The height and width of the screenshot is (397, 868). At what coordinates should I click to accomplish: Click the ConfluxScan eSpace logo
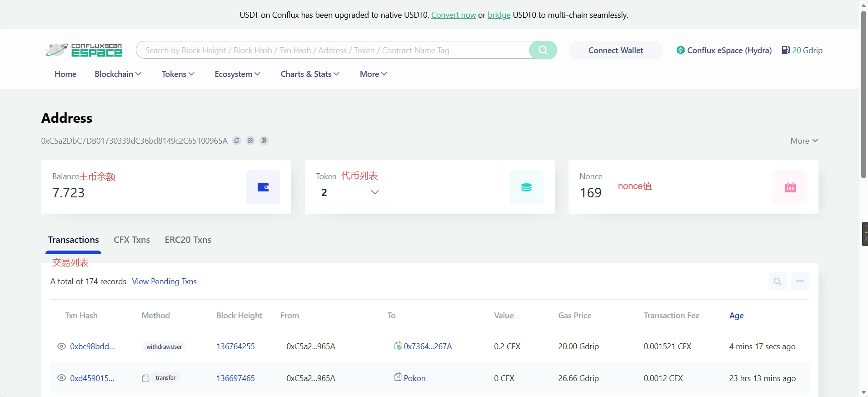pyautogui.click(x=84, y=50)
